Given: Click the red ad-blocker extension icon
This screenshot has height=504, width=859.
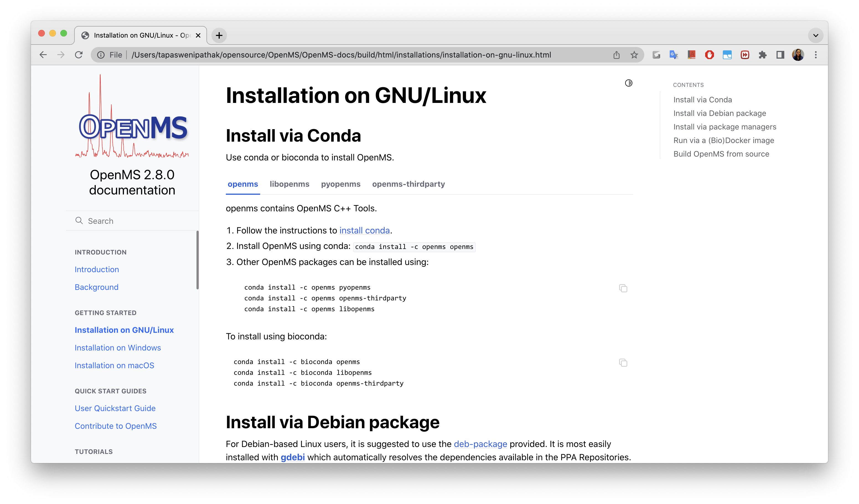Looking at the screenshot, I should coord(709,55).
